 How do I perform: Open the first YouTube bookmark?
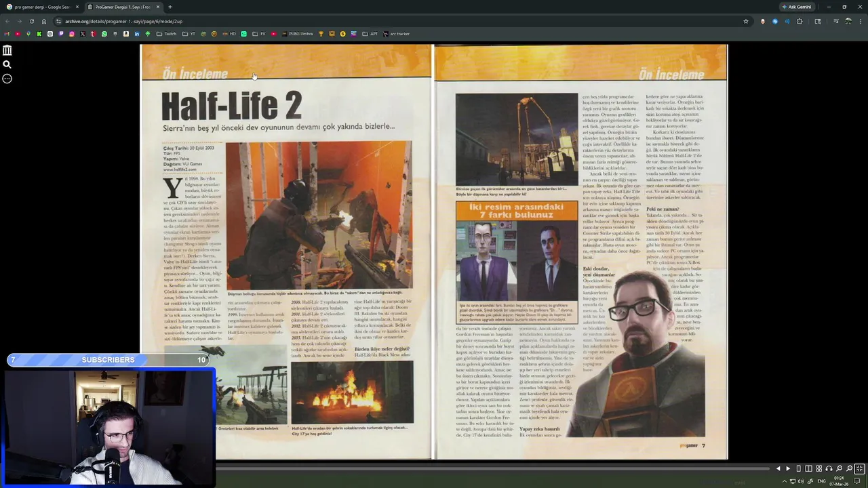[18, 34]
